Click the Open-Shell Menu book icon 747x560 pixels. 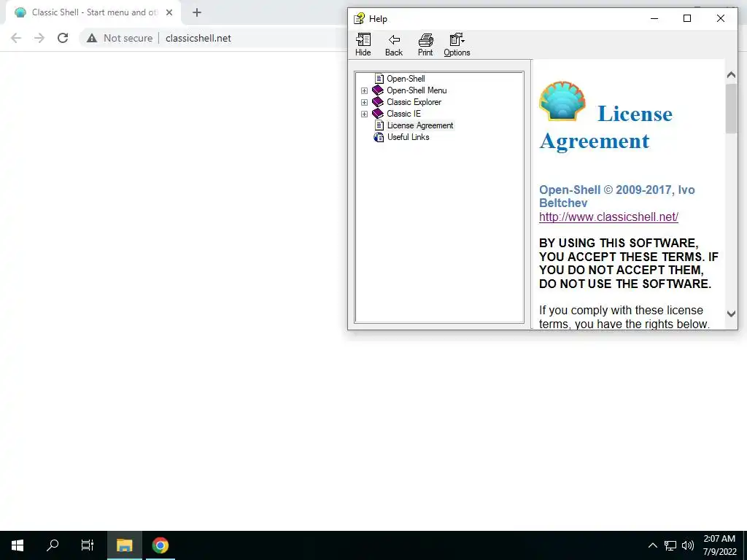pos(378,90)
